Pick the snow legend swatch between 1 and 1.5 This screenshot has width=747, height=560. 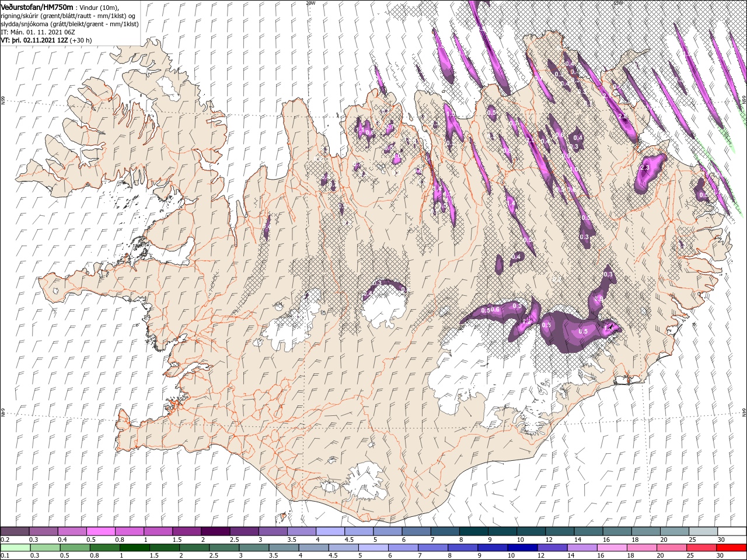pyautogui.click(x=158, y=531)
